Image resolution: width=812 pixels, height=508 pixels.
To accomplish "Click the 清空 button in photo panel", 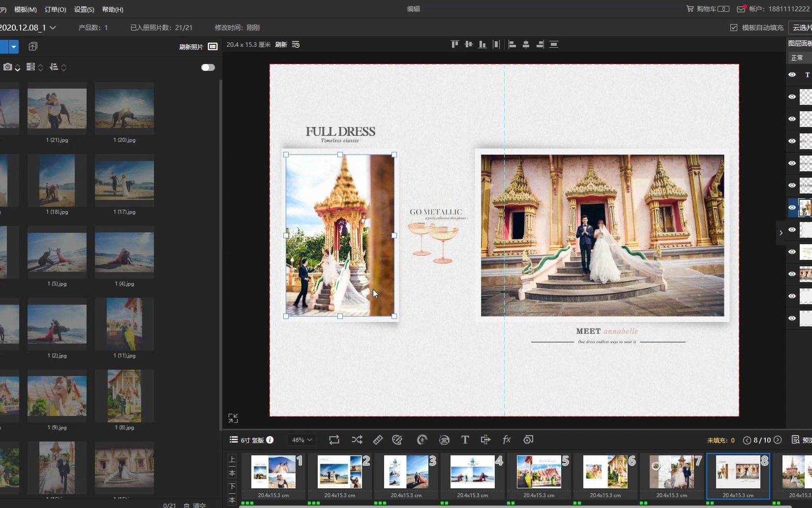I will pyautogui.click(x=195, y=505).
